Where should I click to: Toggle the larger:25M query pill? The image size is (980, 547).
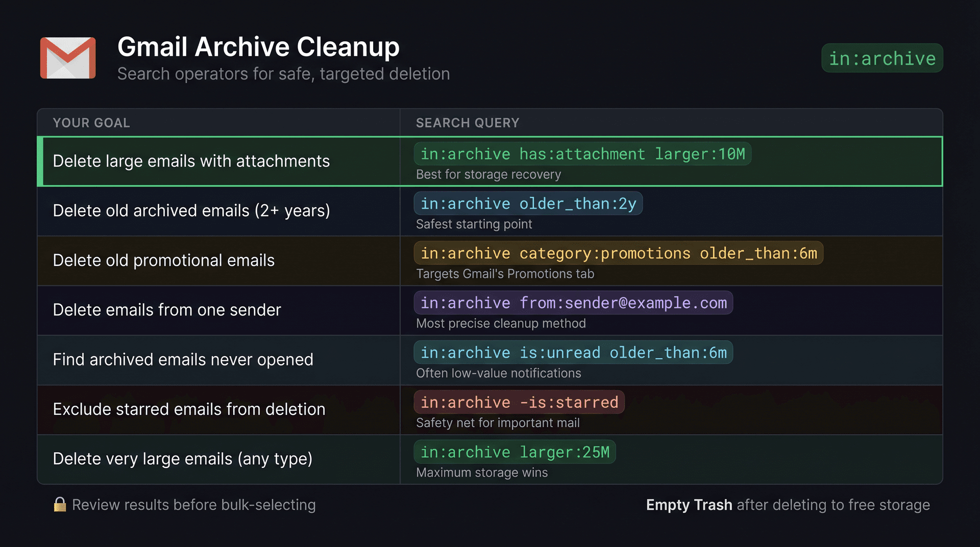[514, 452]
